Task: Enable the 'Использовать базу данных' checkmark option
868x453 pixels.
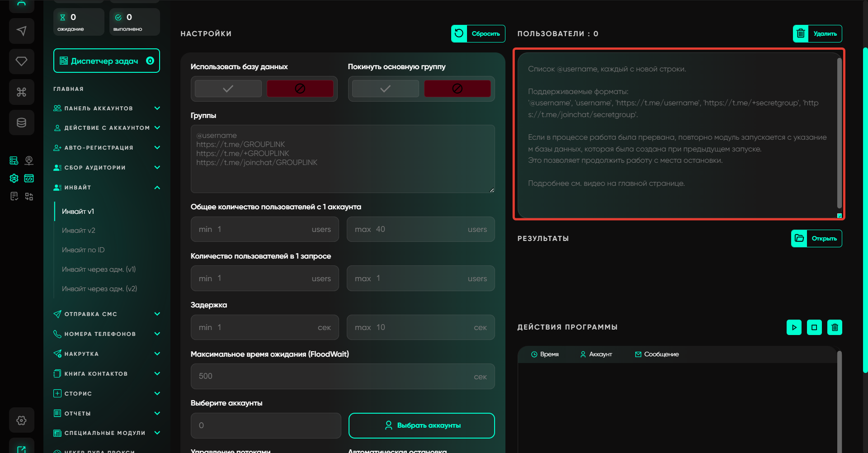Action: tap(228, 89)
